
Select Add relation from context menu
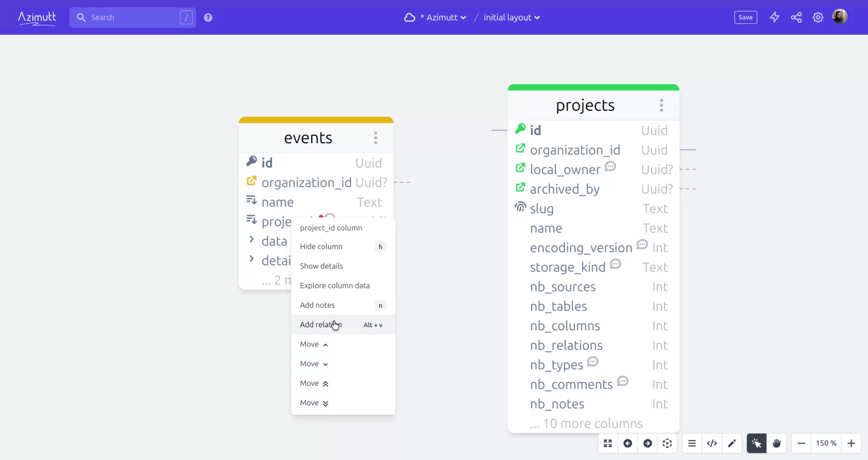point(321,325)
